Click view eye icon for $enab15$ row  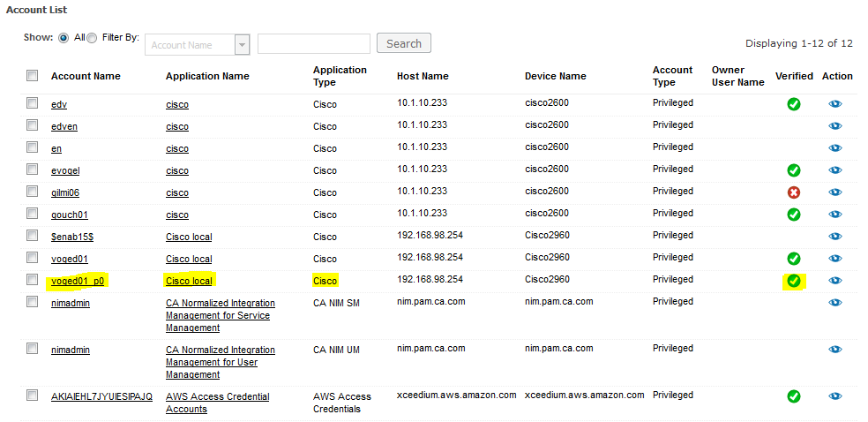[835, 237]
